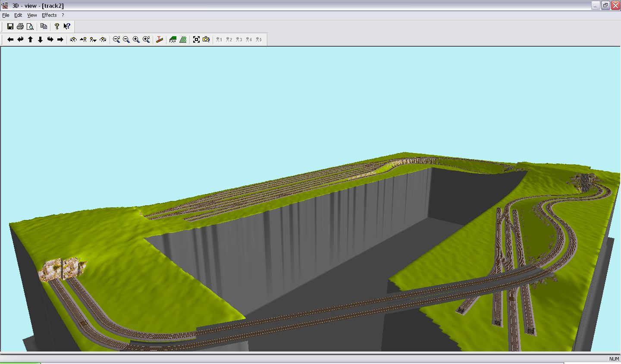Click the first camera-tripod icon after the arrows
Viewport: 621px width, 364px height.
pyautogui.click(x=73, y=40)
